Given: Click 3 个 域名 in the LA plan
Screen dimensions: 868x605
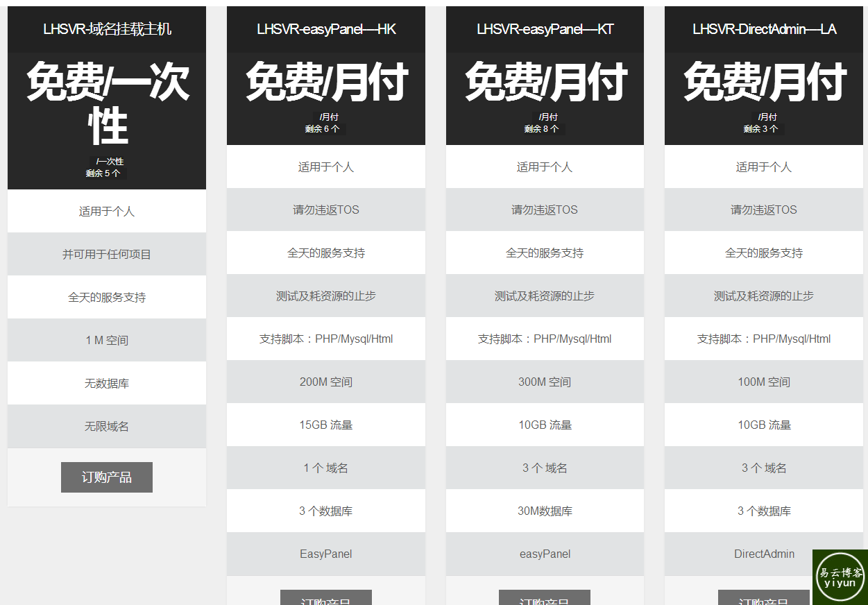Looking at the screenshot, I should click(764, 468).
